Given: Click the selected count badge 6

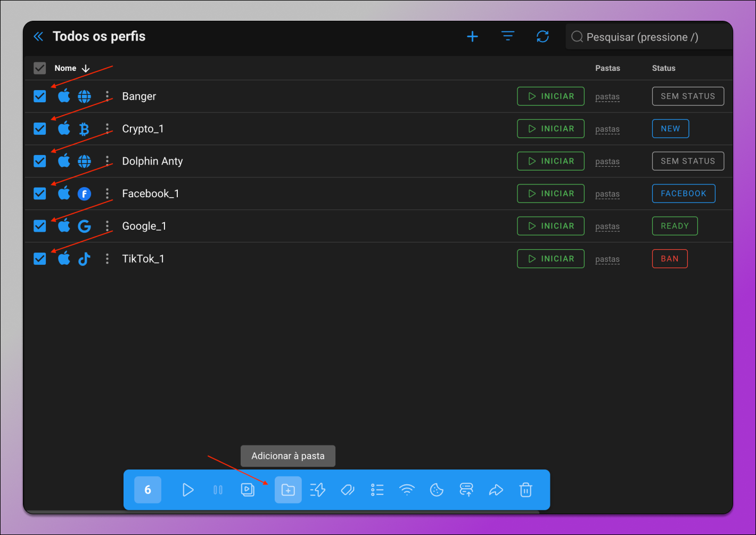Looking at the screenshot, I should (x=147, y=490).
